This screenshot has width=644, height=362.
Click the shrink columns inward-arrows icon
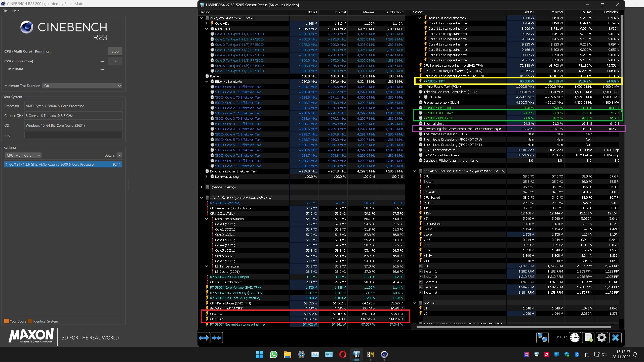click(x=217, y=338)
